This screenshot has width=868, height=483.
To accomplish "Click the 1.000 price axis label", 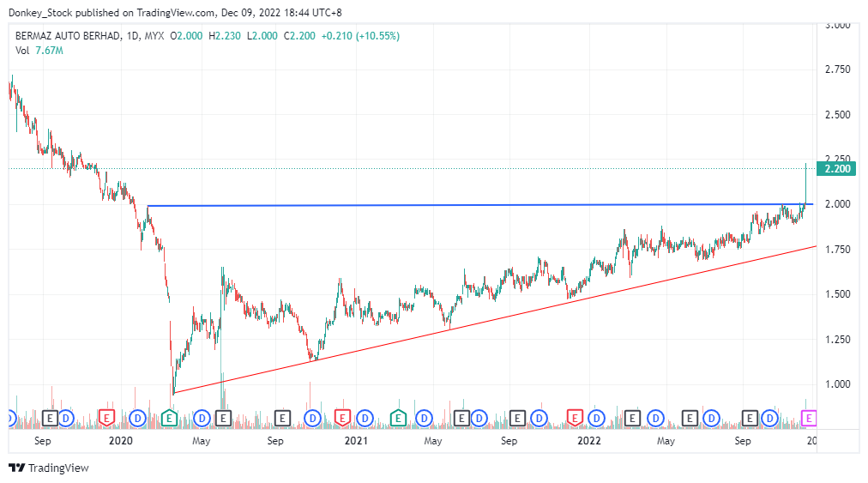I will [838, 384].
